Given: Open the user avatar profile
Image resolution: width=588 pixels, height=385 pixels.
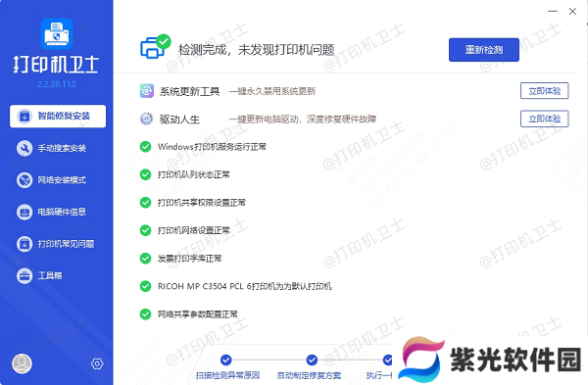Looking at the screenshot, I should (x=23, y=363).
